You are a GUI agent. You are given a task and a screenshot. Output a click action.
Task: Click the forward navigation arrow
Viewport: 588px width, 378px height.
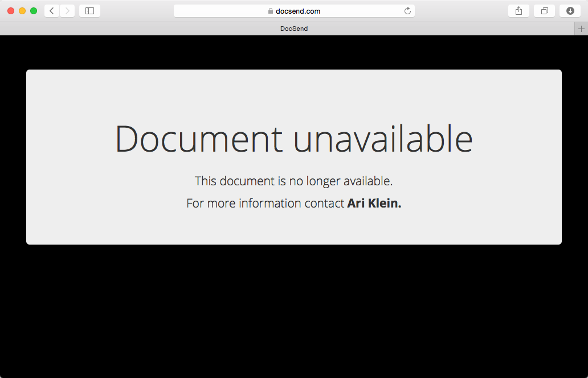67,11
